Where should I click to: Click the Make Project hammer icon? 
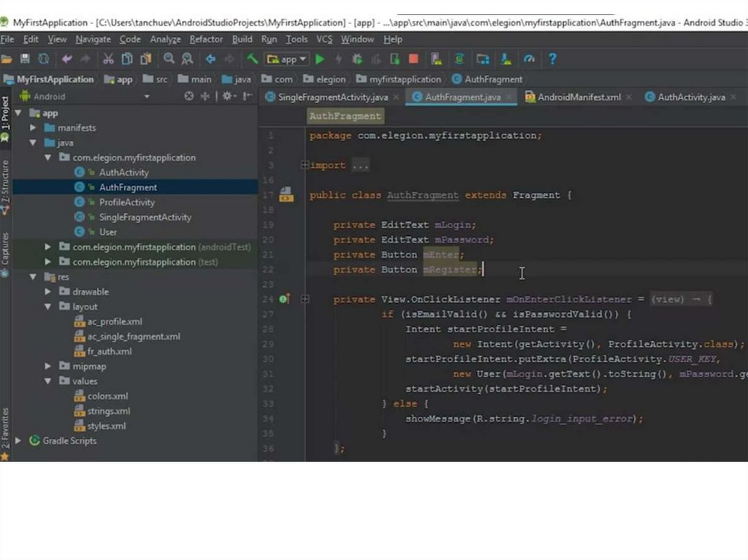tap(252, 59)
